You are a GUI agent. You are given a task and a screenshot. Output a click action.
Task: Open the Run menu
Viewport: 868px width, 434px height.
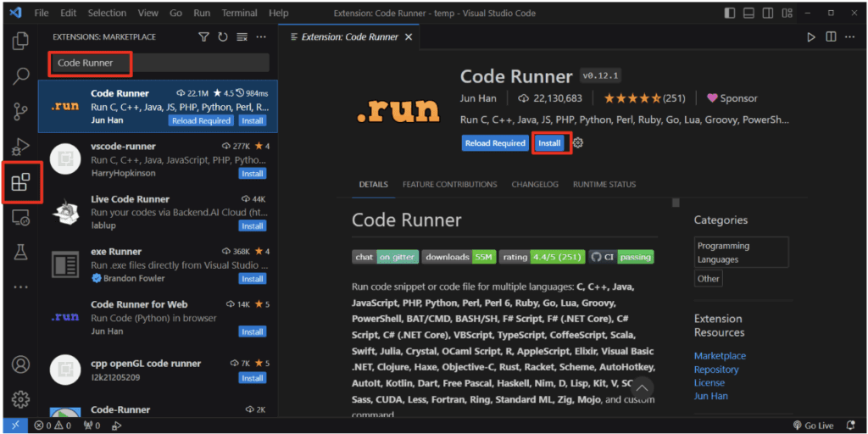click(202, 13)
